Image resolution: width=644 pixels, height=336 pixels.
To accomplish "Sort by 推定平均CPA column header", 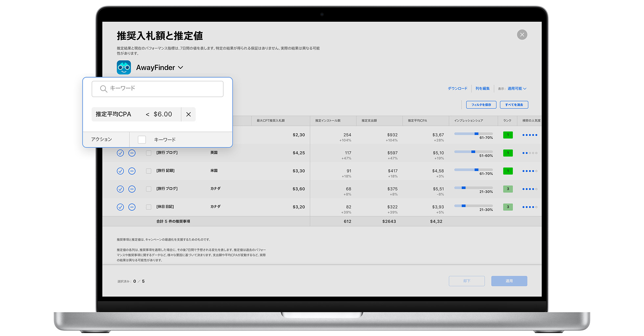I will point(417,120).
